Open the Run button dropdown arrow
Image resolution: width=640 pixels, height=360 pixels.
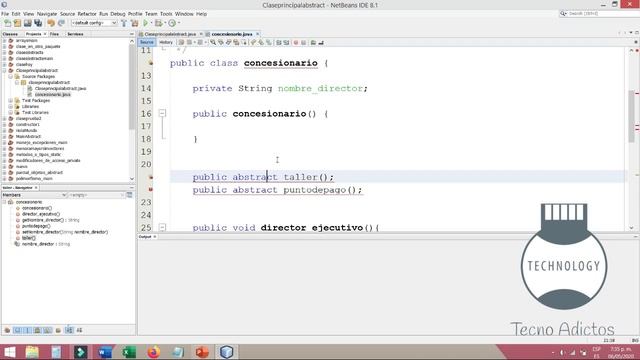(151, 23)
